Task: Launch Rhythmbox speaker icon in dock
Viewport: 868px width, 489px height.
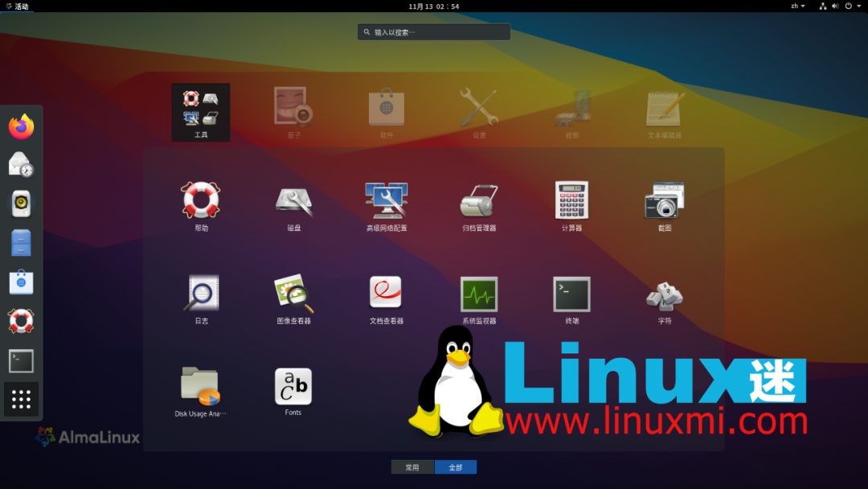Action: coord(21,203)
